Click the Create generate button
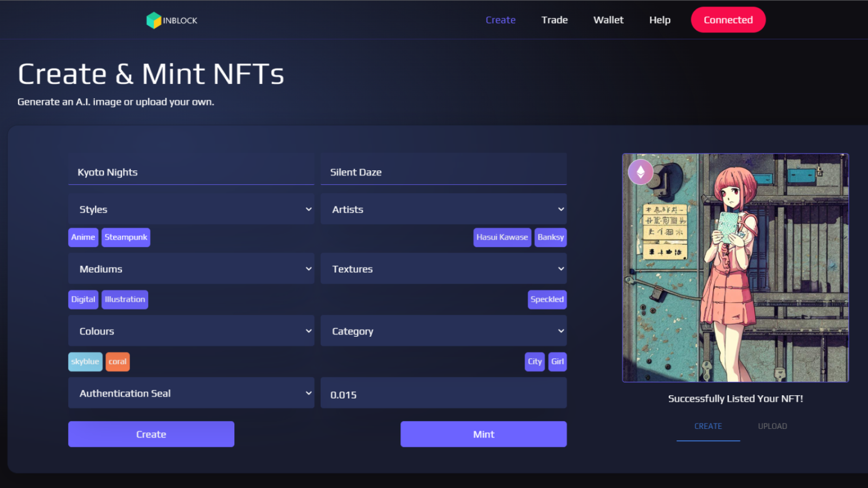Viewport: 868px width, 488px height. (x=151, y=434)
